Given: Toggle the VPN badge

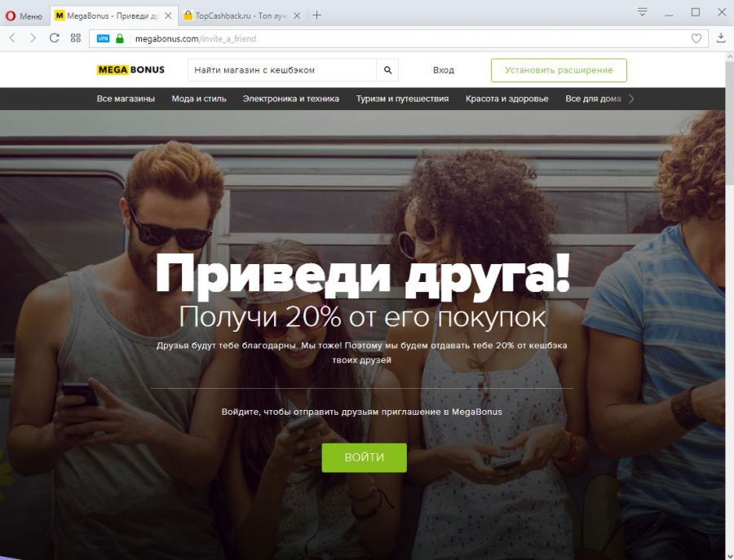Looking at the screenshot, I should point(103,38).
